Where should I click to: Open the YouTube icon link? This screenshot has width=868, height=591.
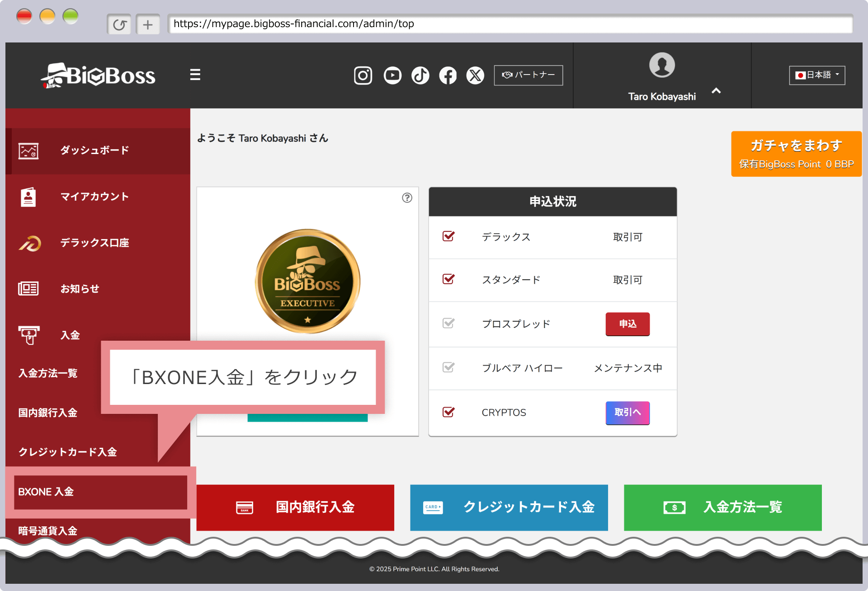click(x=392, y=75)
